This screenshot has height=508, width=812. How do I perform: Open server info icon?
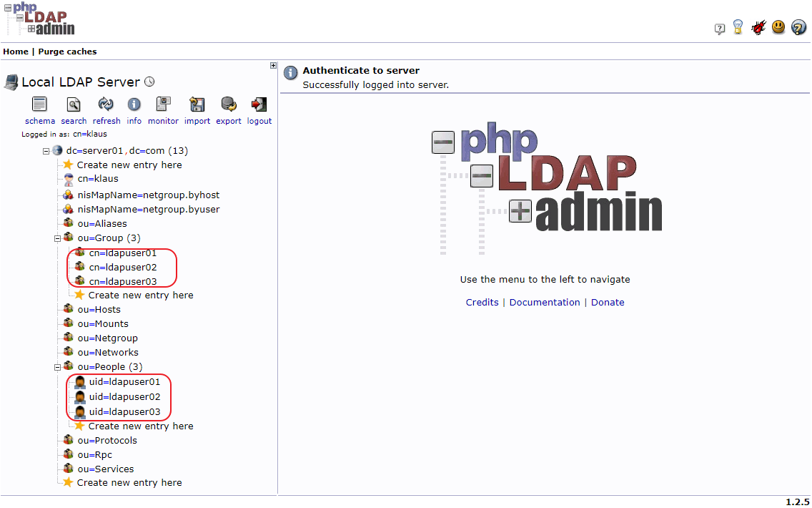[x=134, y=104]
